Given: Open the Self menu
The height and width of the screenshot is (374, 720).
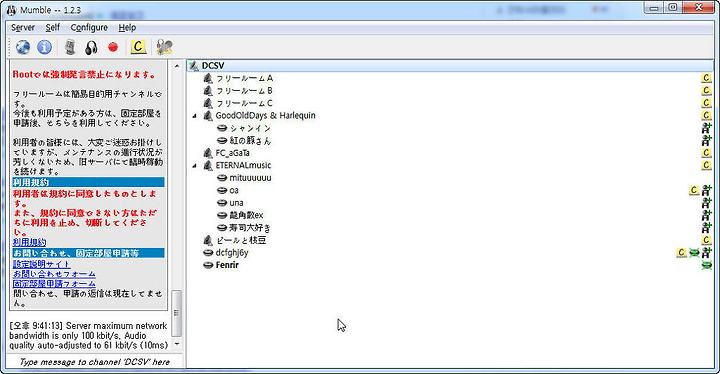Looking at the screenshot, I should tap(53, 28).
